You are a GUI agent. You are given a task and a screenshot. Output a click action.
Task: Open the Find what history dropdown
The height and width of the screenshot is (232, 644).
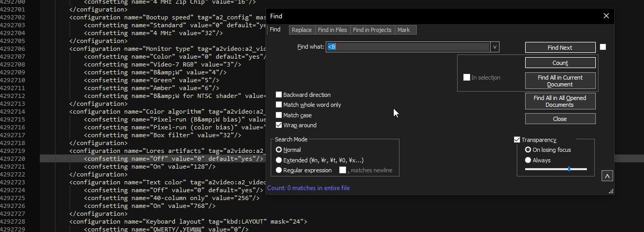pos(495,47)
